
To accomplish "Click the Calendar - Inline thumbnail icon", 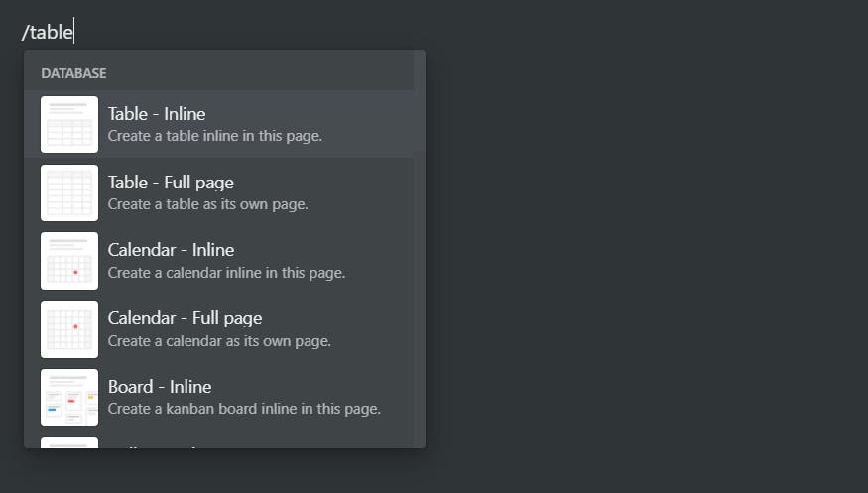I will [x=69, y=261].
